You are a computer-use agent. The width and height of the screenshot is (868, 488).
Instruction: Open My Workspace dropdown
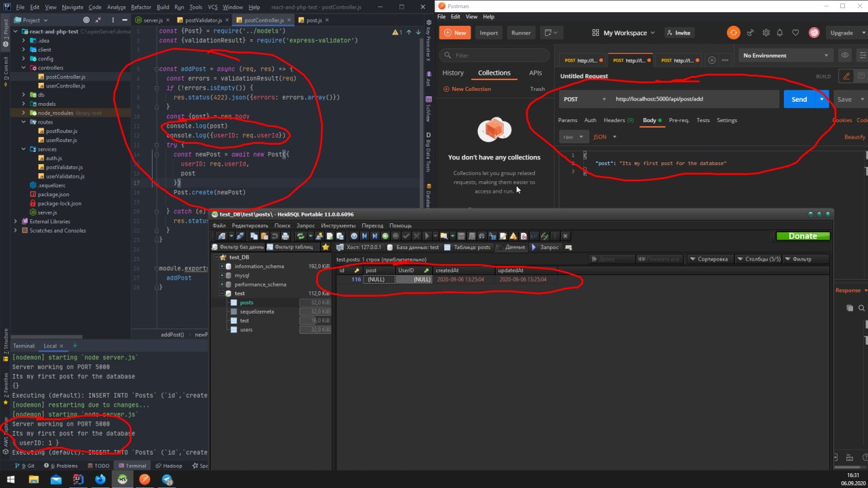[x=624, y=33]
